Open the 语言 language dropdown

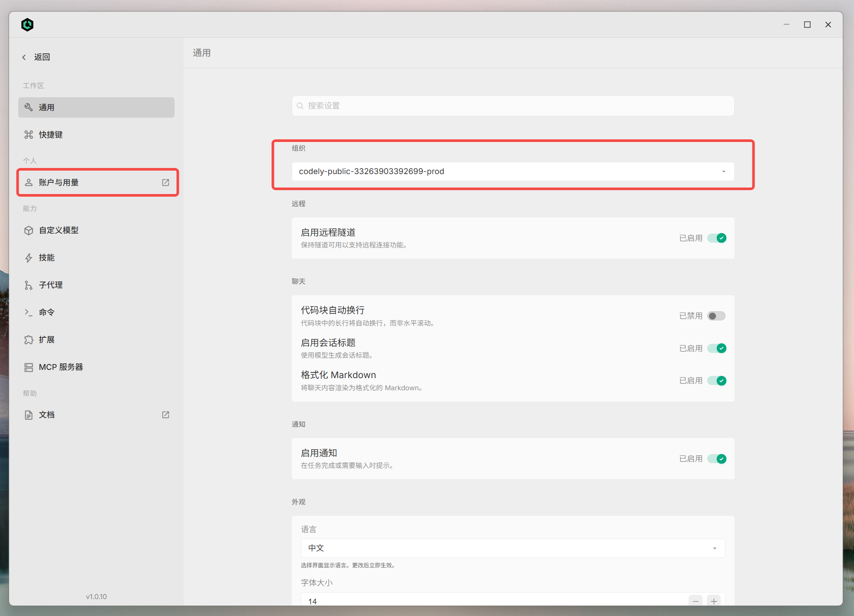point(513,548)
